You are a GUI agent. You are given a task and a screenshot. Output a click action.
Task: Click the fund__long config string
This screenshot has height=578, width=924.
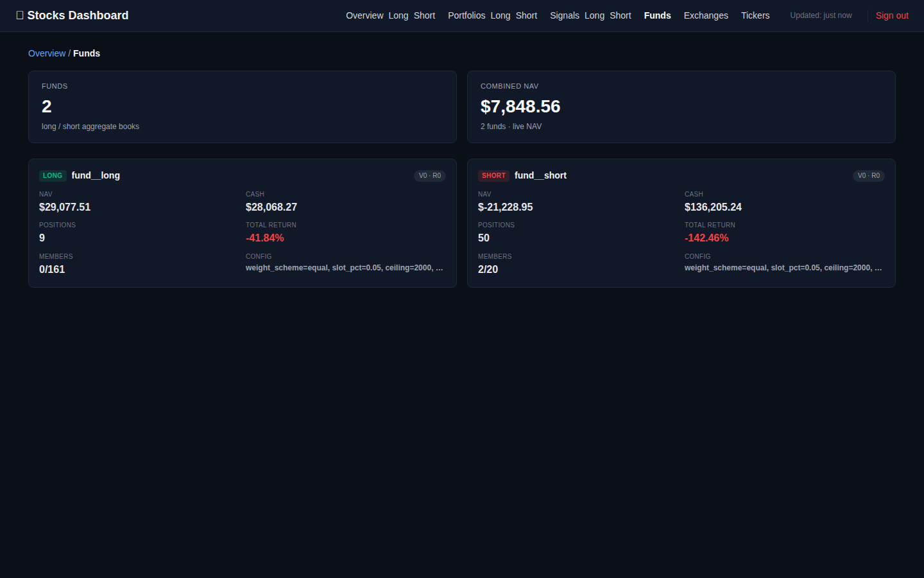345,268
